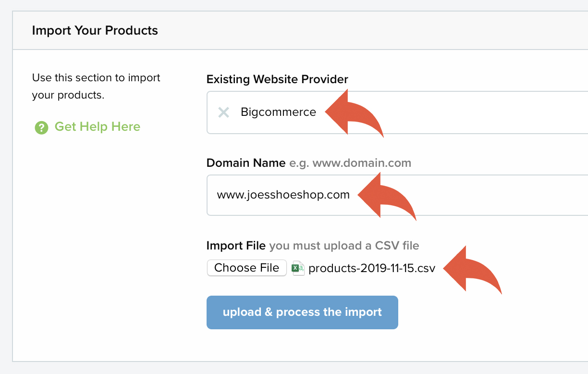Clear the Bigcommerce selection with the X icon
The image size is (588, 374).
point(223,112)
